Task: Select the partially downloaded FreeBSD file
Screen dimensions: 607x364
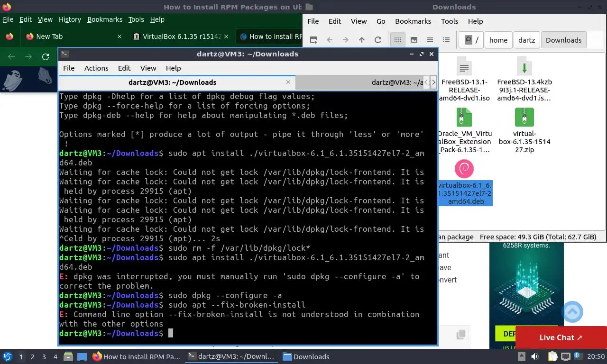Action: [x=524, y=79]
